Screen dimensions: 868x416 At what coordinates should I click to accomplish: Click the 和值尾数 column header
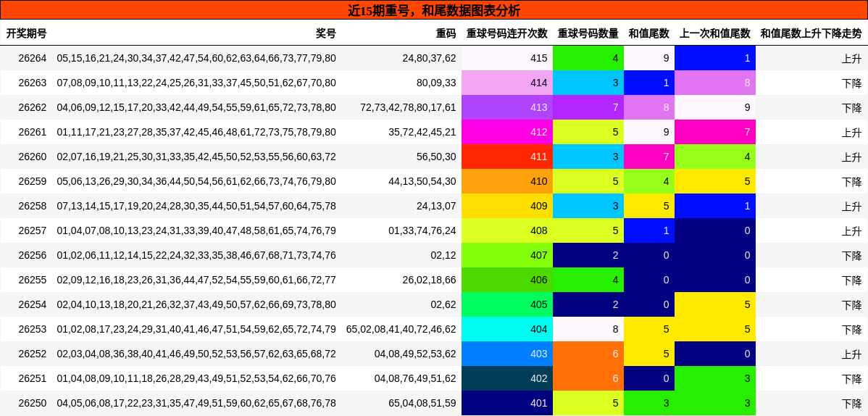pos(648,34)
